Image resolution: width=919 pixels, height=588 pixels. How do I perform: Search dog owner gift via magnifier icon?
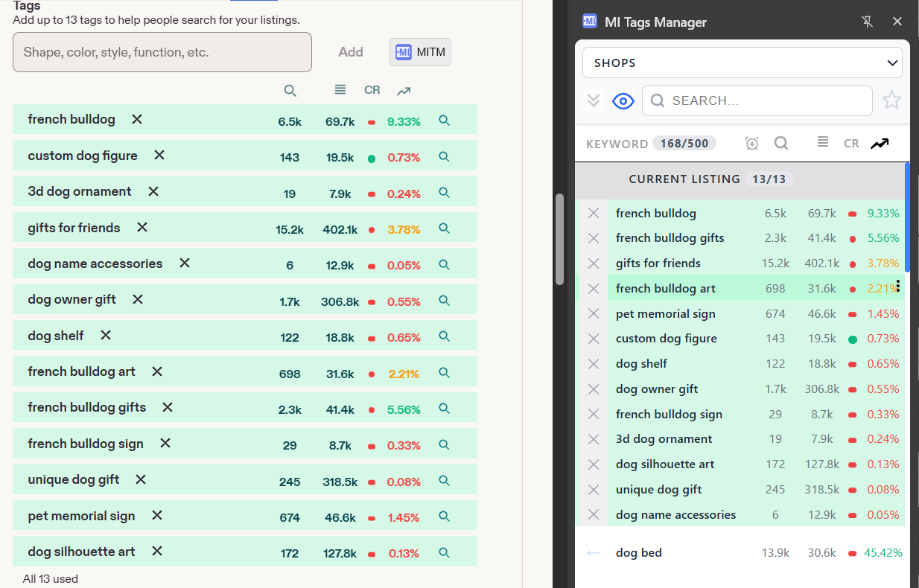point(445,301)
